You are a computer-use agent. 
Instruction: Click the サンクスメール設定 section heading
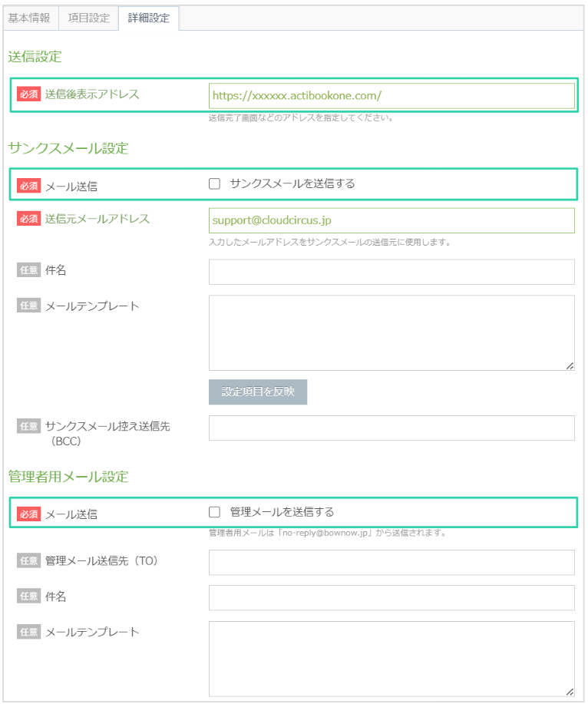pyautogui.click(x=68, y=148)
